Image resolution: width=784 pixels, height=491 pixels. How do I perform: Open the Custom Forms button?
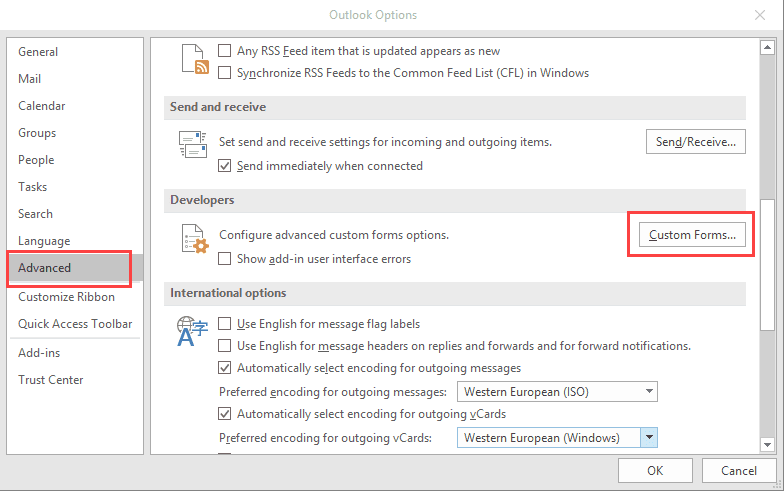692,234
